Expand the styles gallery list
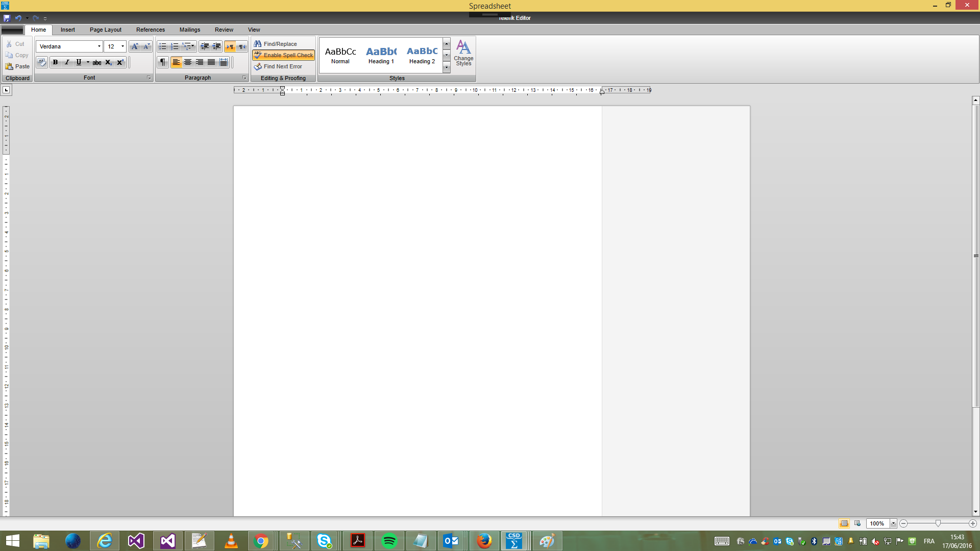The image size is (980, 551). 447,67
